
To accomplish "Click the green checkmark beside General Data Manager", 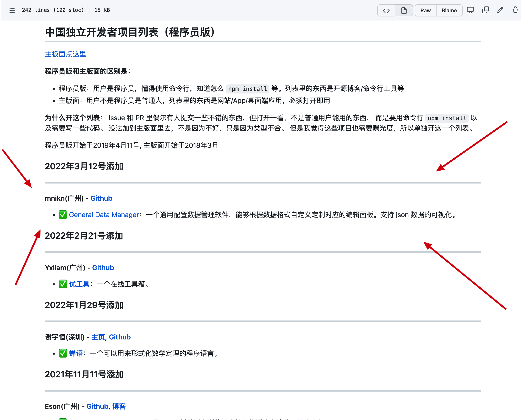I will pyautogui.click(x=63, y=215).
